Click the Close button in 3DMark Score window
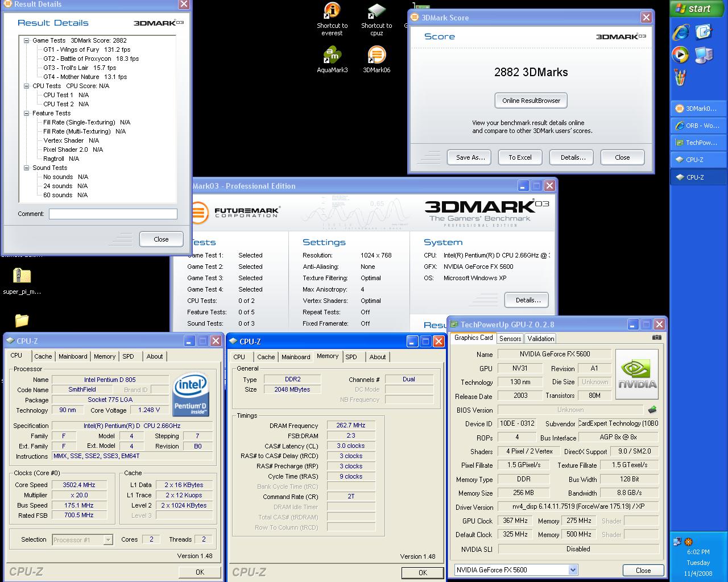Image resolution: width=728 pixels, height=582 pixels. coord(622,157)
